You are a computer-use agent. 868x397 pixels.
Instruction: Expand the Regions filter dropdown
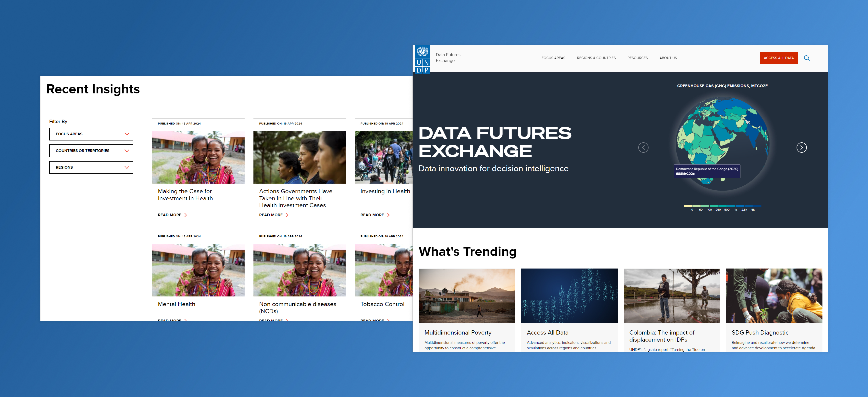[x=91, y=167]
